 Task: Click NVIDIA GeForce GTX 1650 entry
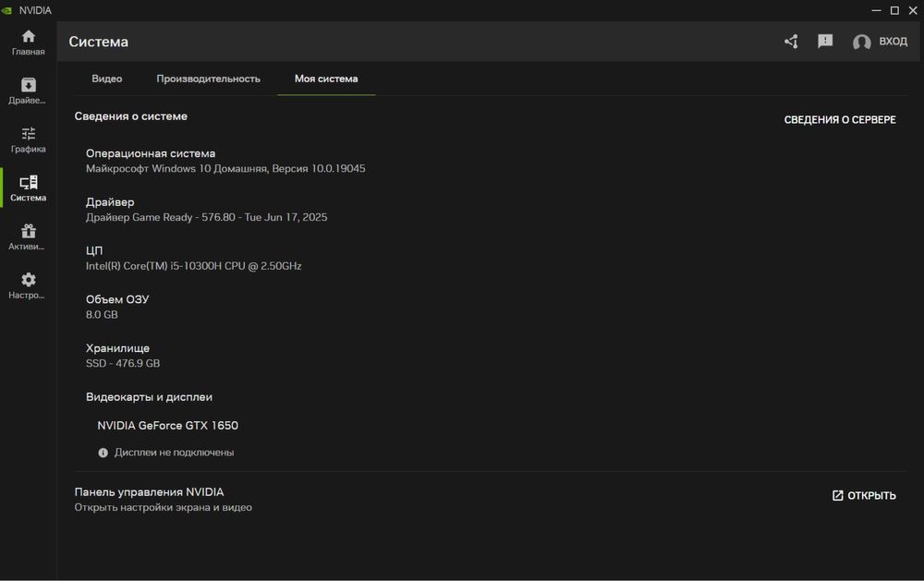167,426
